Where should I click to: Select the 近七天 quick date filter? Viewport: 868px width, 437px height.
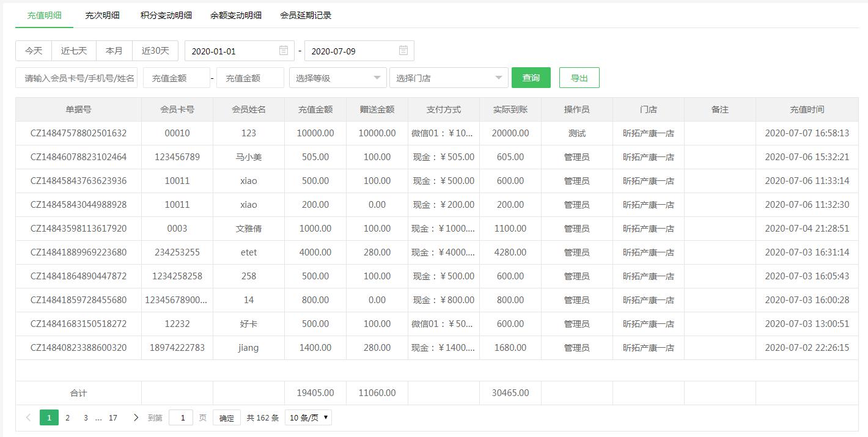point(73,51)
